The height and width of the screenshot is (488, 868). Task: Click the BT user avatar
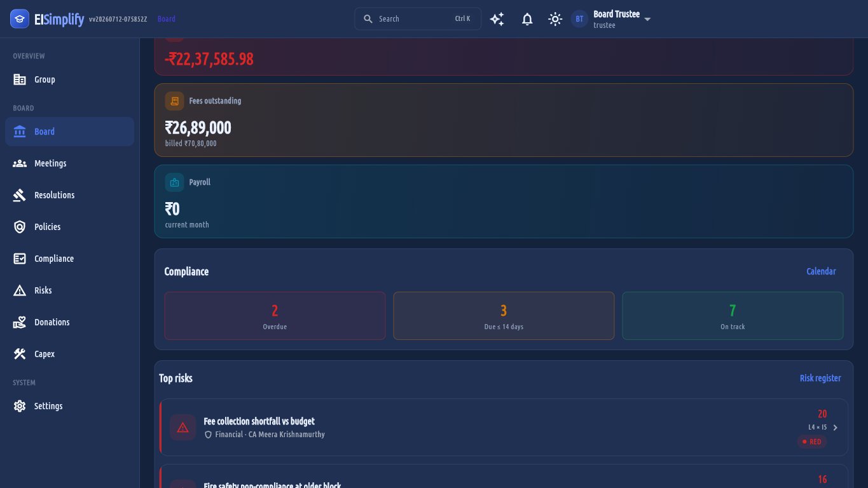tap(579, 19)
